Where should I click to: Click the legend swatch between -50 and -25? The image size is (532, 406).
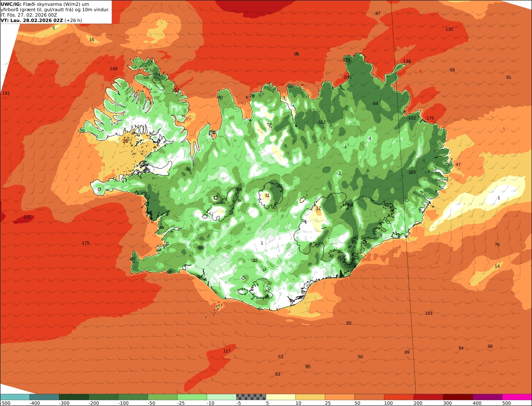click(162, 397)
